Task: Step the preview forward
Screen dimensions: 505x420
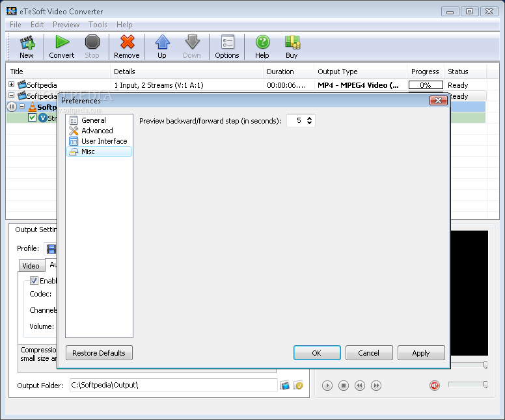Action: pos(376,386)
